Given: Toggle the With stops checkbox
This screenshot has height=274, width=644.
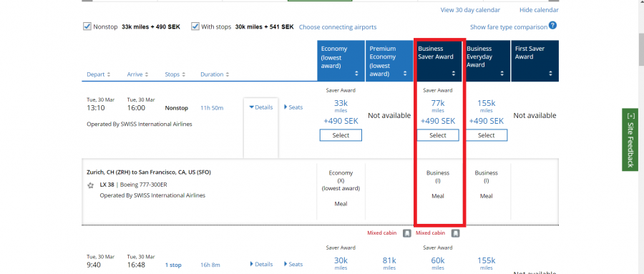Looking at the screenshot, I should [195, 26].
